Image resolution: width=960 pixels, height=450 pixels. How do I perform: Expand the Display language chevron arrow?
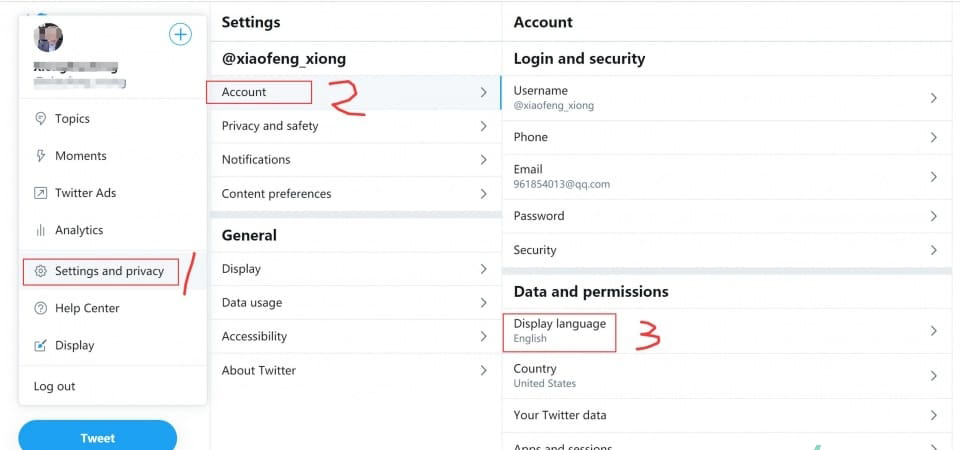933,331
